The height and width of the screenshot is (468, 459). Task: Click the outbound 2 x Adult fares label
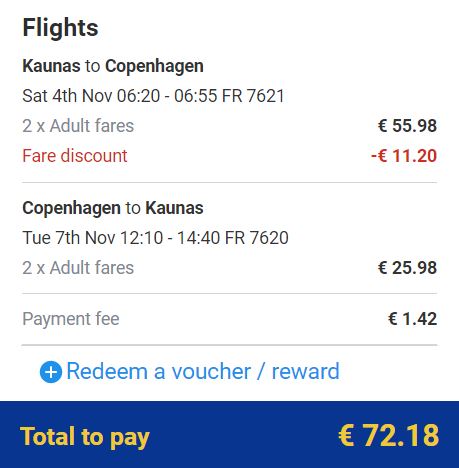point(78,126)
